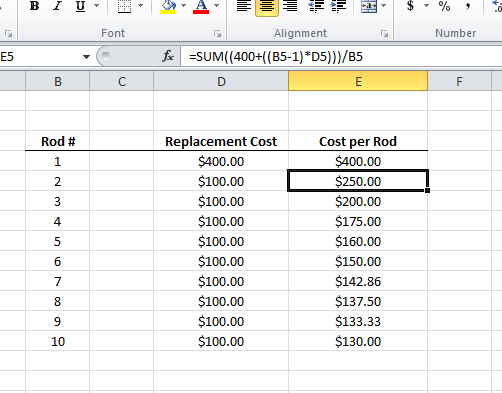Select column F header
This screenshot has width=502, height=393.
[459, 81]
